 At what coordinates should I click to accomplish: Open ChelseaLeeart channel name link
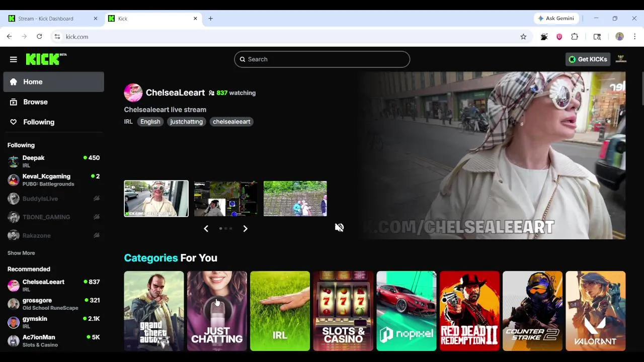(x=175, y=93)
